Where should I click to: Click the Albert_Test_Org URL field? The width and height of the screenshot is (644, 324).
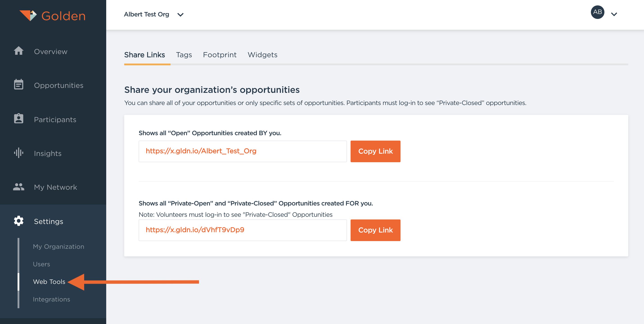[242, 151]
